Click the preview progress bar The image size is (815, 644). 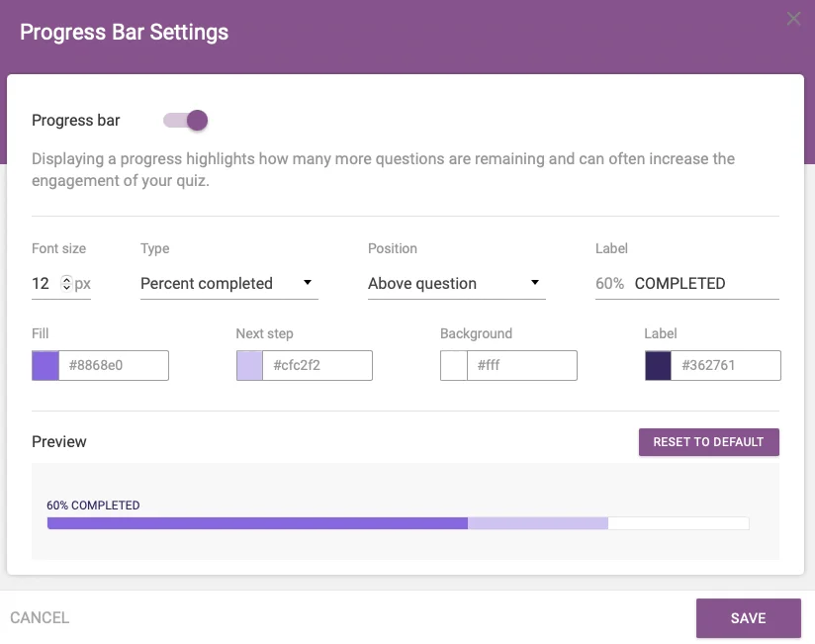(398, 523)
